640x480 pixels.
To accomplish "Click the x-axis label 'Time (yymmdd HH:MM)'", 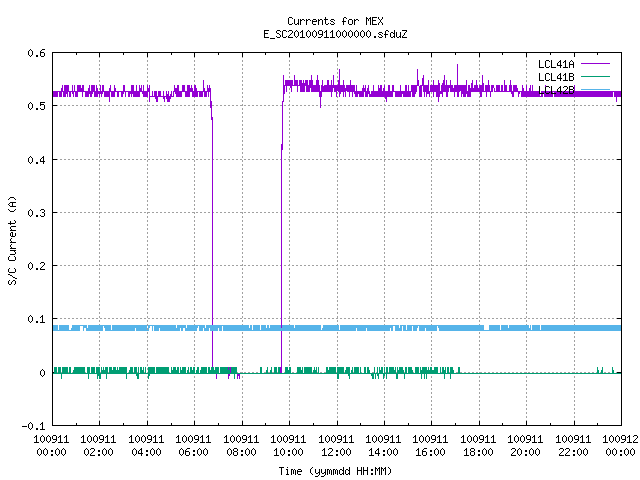I will (x=335, y=471).
